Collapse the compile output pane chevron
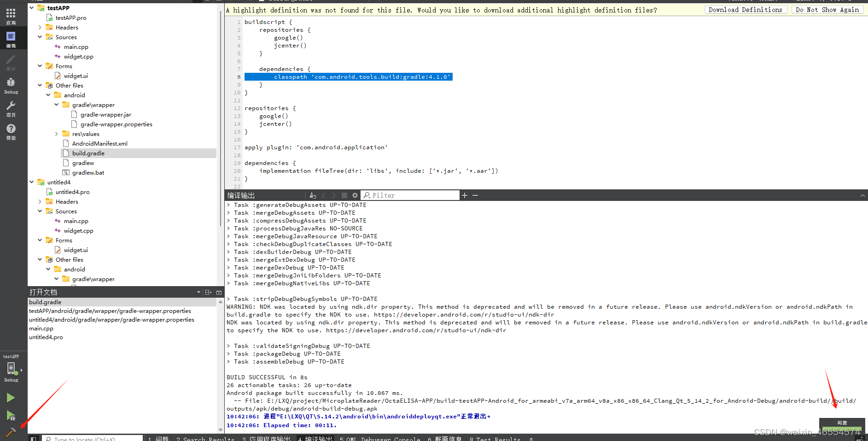This screenshot has height=441, width=868. pos(862,196)
